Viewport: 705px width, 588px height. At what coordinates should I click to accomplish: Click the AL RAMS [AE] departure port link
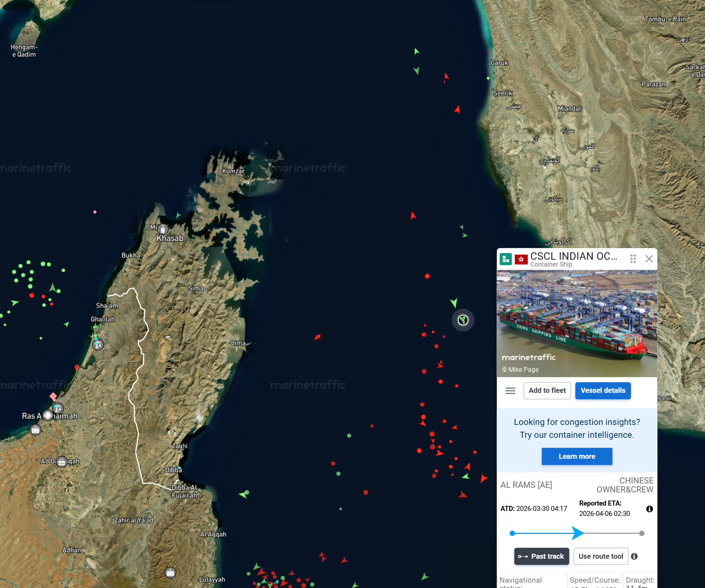(x=526, y=485)
